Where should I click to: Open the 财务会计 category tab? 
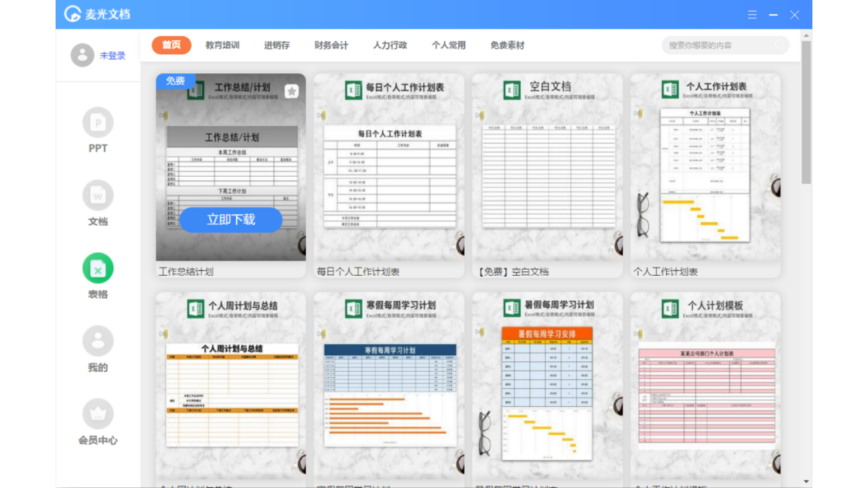click(332, 45)
